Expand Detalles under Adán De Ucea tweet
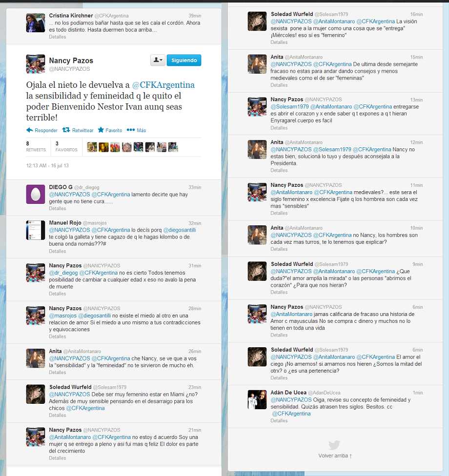449x476 pixels. point(279,421)
